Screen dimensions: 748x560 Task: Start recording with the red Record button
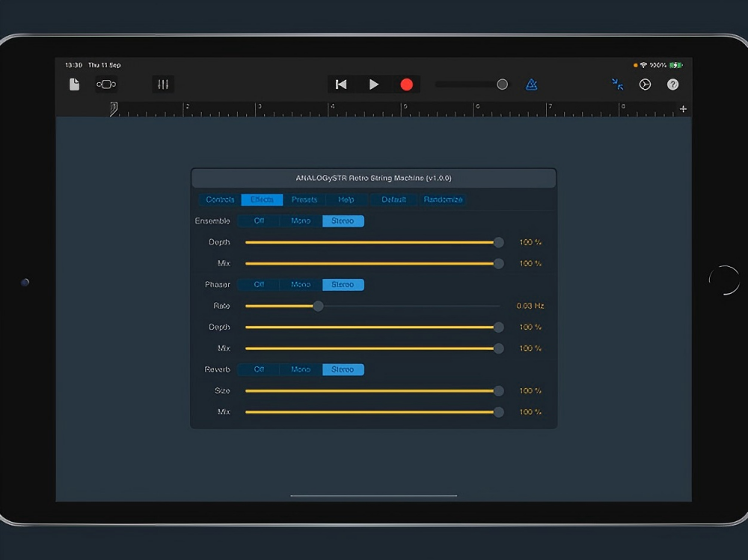[x=406, y=84]
